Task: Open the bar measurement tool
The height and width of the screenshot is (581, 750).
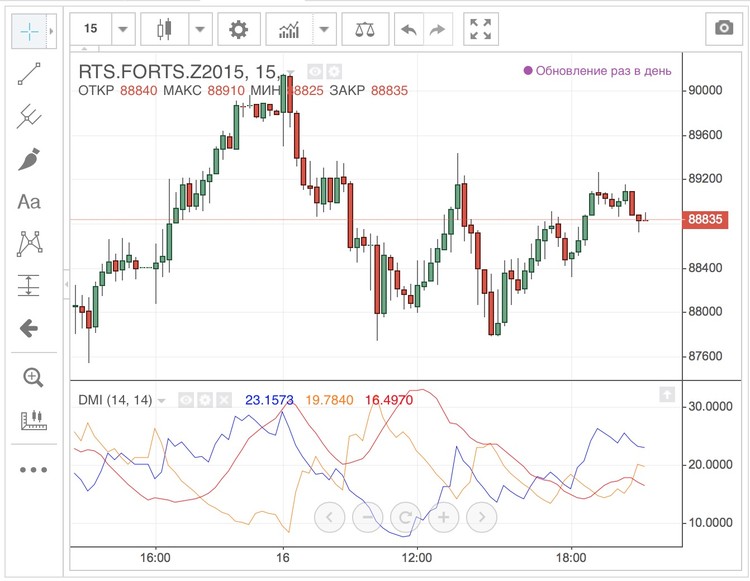Action: (32, 420)
